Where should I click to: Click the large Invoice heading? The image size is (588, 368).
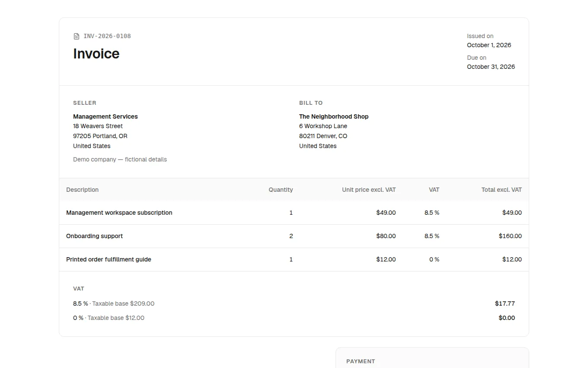[96, 54]
